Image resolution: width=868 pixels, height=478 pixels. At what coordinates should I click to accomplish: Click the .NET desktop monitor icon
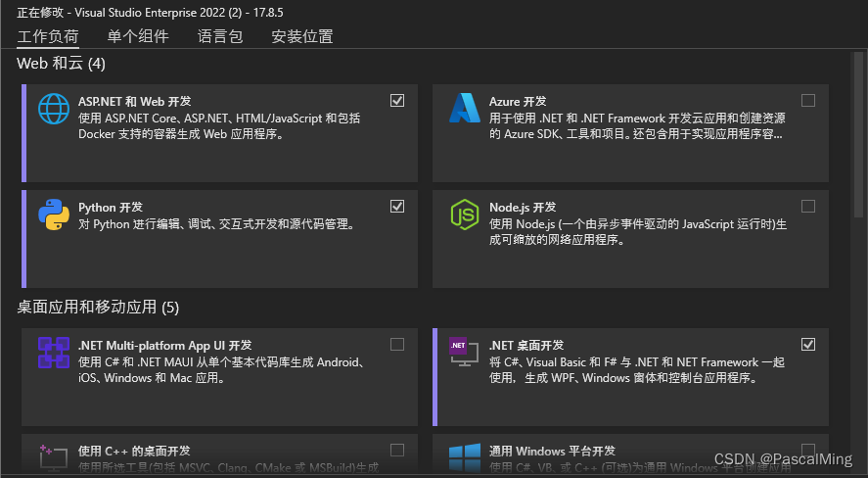[x=464, y=352]
